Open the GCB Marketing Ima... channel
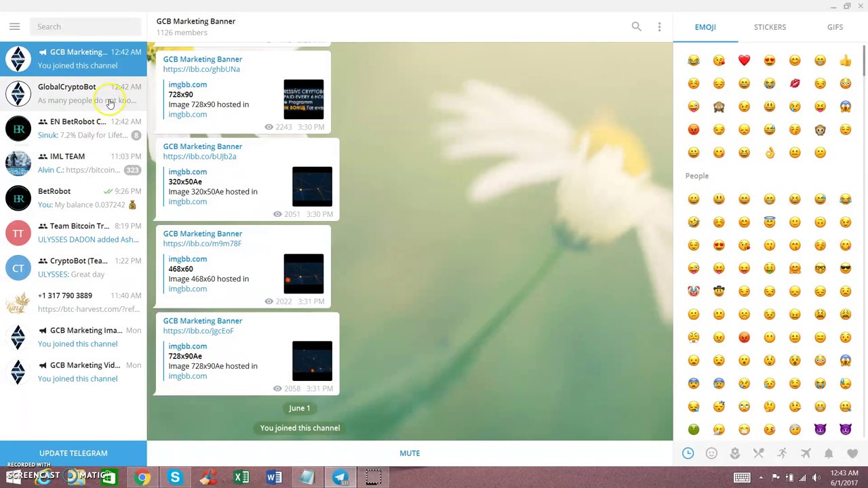Image resolution: width=868 pixels, height=488 pixels. [x=73, y=337]
